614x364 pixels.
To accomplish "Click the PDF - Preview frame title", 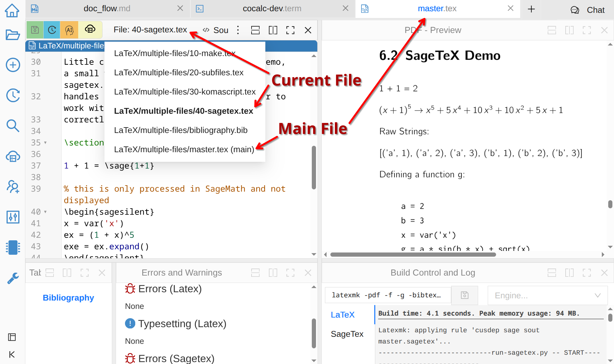I will click(433, 30).
